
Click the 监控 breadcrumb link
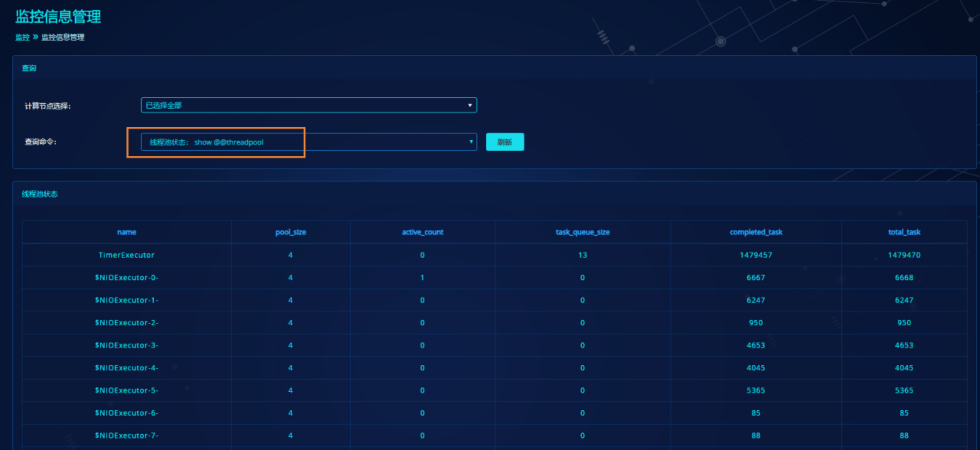22,37
